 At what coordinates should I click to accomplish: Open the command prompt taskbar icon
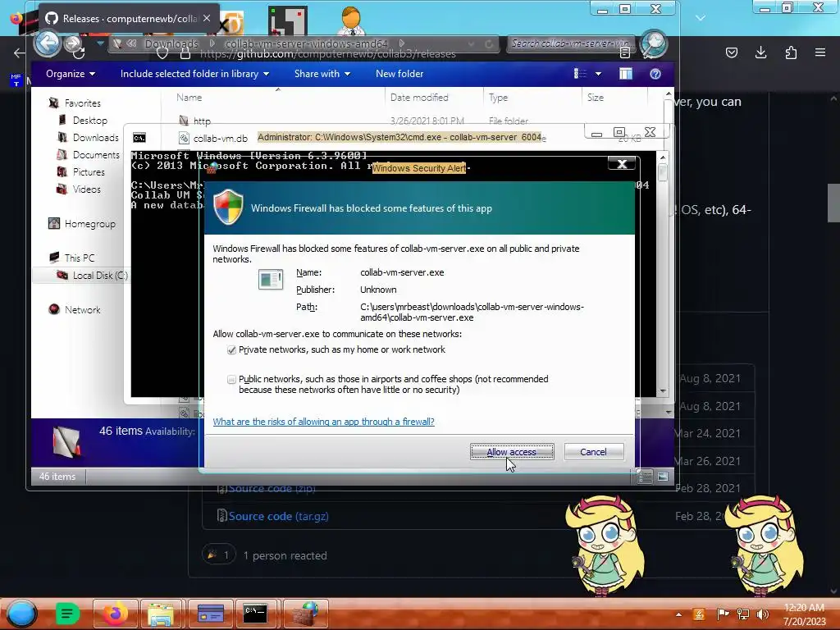255,614
